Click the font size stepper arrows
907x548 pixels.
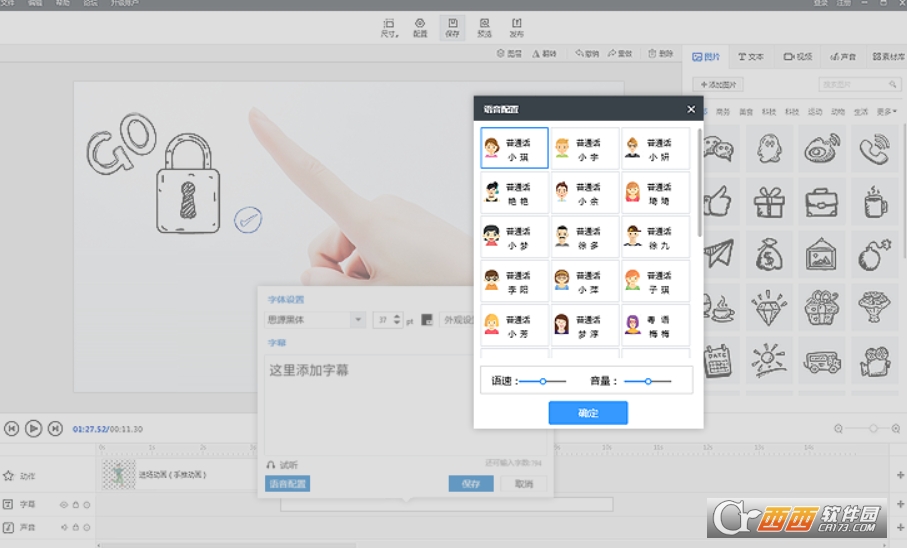397,320
